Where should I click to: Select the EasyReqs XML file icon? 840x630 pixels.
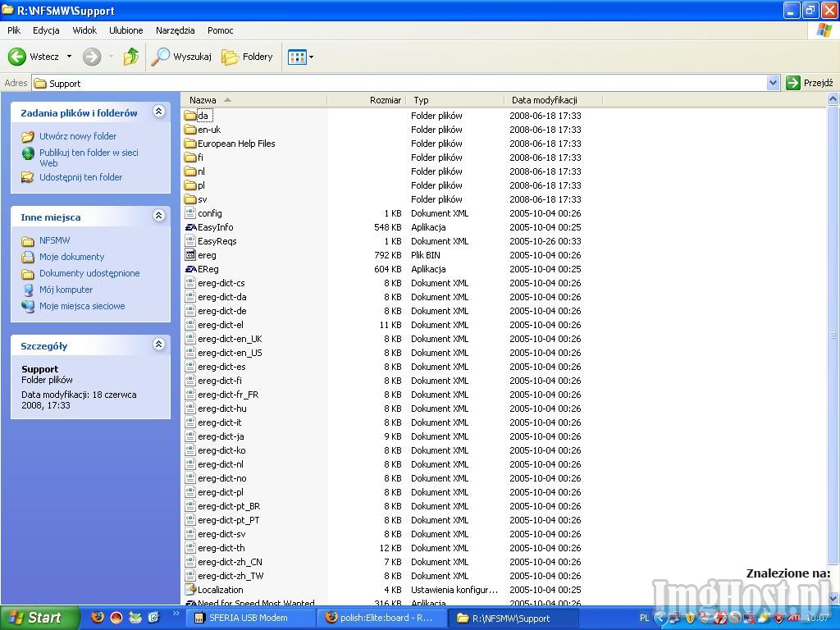[190, 240]
